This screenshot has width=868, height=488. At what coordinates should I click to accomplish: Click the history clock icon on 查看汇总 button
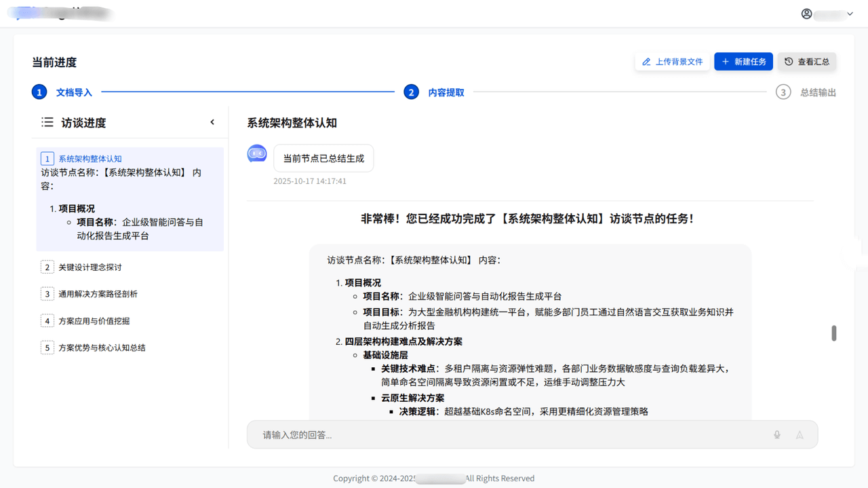[x=789, y=61]
